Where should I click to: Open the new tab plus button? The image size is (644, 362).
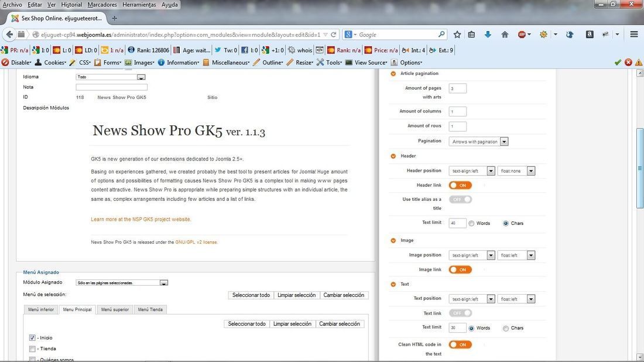tap(115, 18)
